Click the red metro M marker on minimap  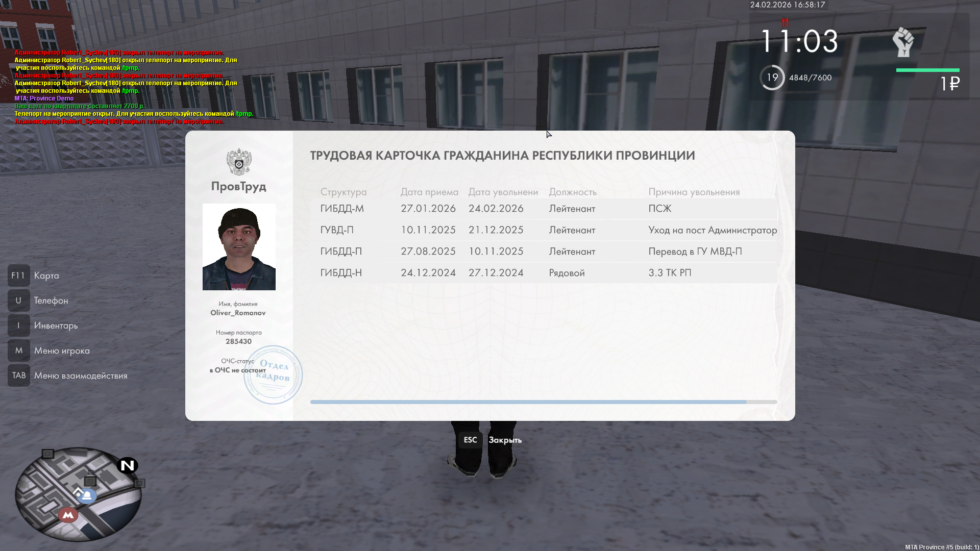(x=68, y=515)
